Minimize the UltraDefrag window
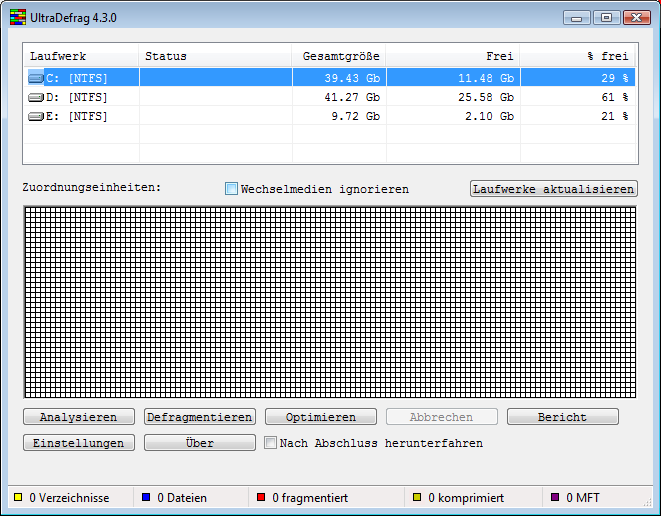This screenshot has height=516, width=661. 577,18
